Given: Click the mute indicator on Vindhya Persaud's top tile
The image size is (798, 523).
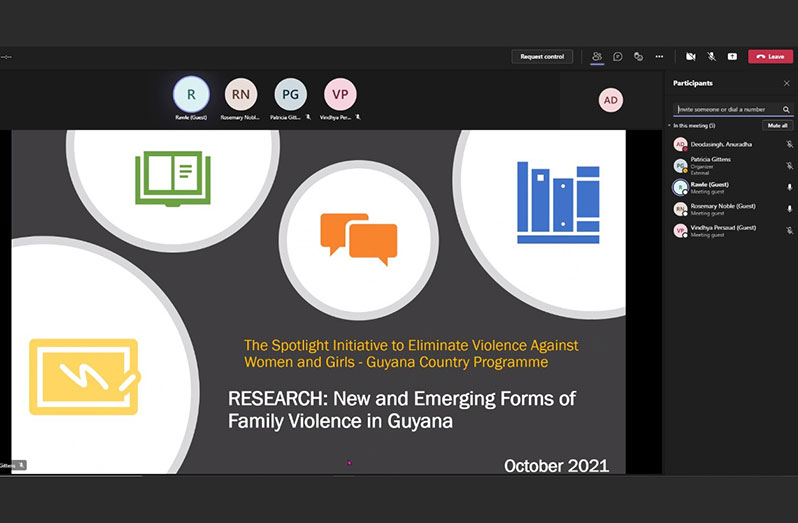Looking at the screenshot, I should pos(358,117).
